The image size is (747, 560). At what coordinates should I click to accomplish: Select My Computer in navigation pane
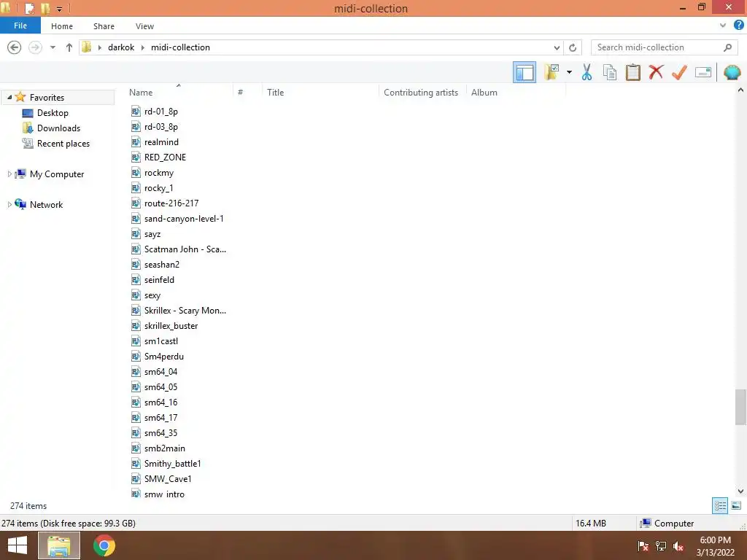(x=57, y=174)
